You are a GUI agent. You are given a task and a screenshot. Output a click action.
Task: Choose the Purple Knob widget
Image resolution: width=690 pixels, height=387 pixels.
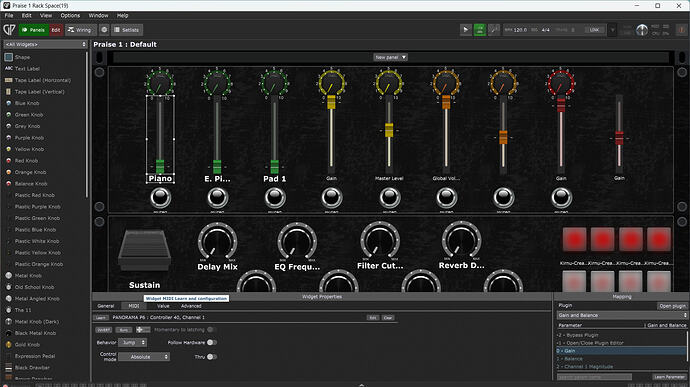click(24, 138)
